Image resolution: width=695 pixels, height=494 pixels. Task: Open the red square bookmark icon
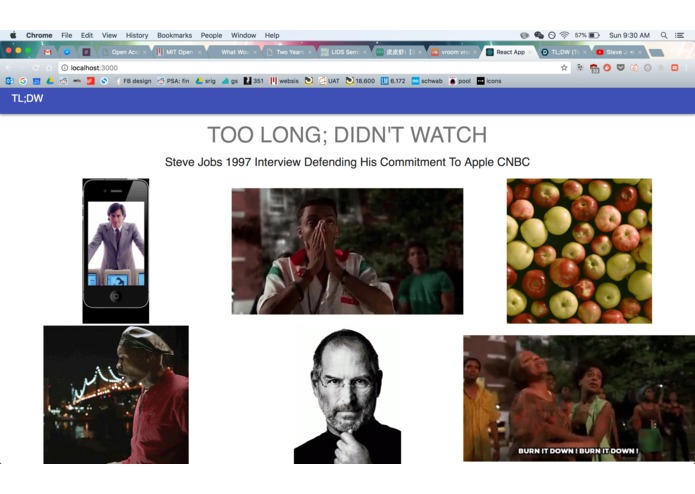[x=90, y=81]
